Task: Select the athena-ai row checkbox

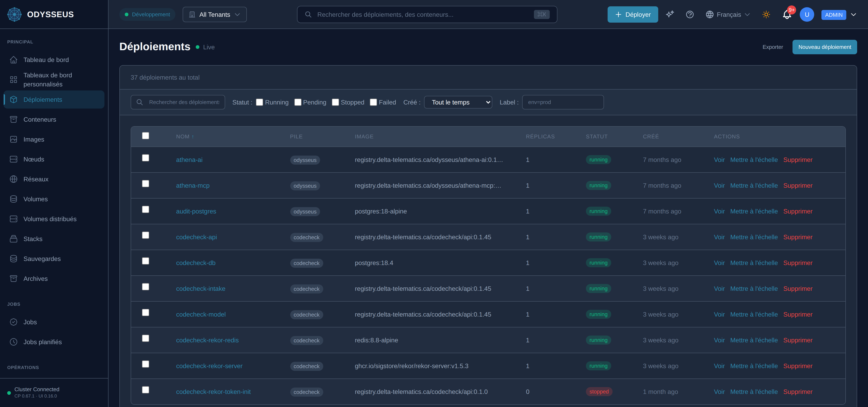Action: pyautogui.click(x=146, y=158)
